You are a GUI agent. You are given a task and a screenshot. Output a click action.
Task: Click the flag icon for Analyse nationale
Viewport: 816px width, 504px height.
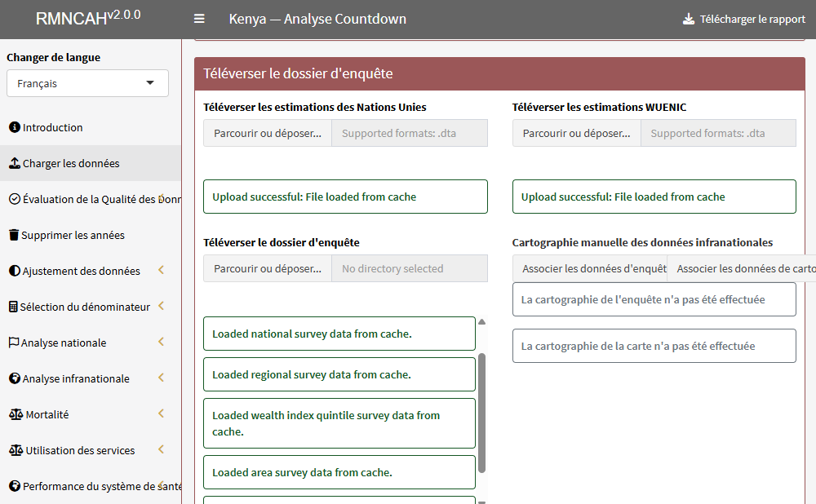pos(14,343)
